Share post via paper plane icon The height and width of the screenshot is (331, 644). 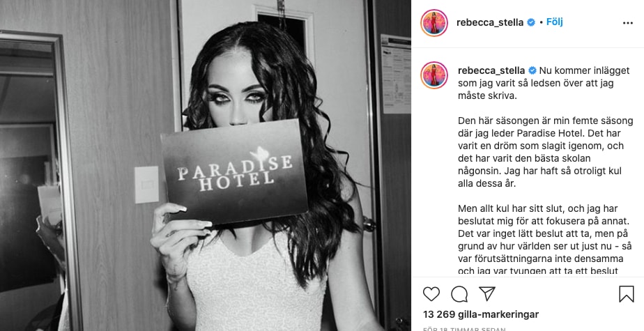point(487,293)
